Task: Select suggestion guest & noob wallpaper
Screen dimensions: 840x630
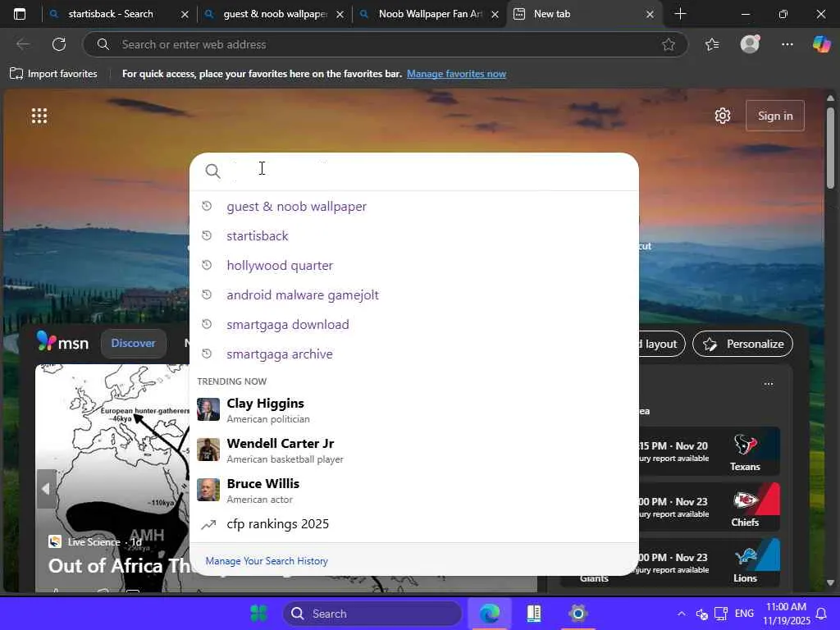Action: point(414,206)
